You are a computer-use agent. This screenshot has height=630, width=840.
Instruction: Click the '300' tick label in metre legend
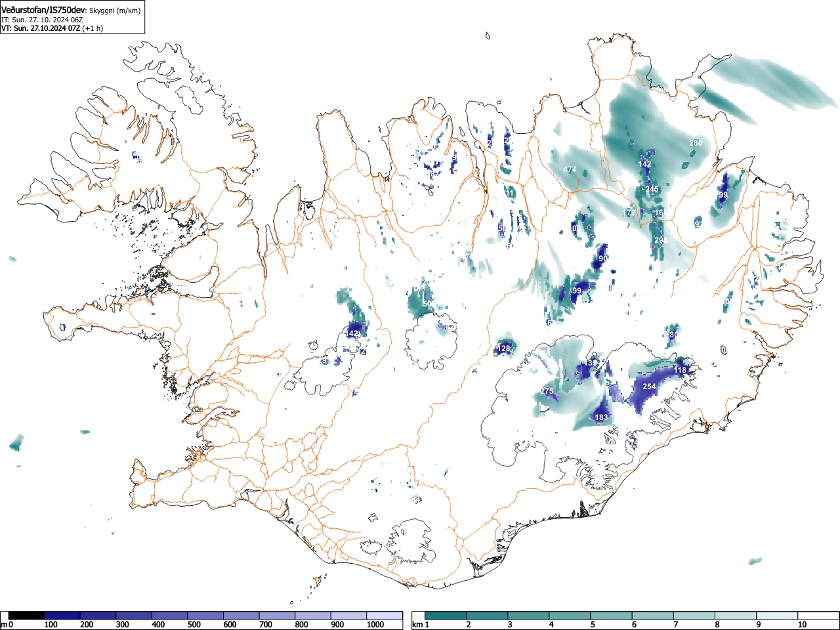pyautogui.click(x=123, y=625)
